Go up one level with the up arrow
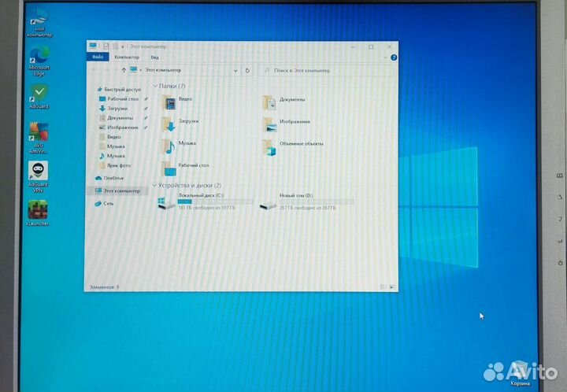The width and height of the screenshot is (567, 392). pyautogui.click(x=124, y=70)
